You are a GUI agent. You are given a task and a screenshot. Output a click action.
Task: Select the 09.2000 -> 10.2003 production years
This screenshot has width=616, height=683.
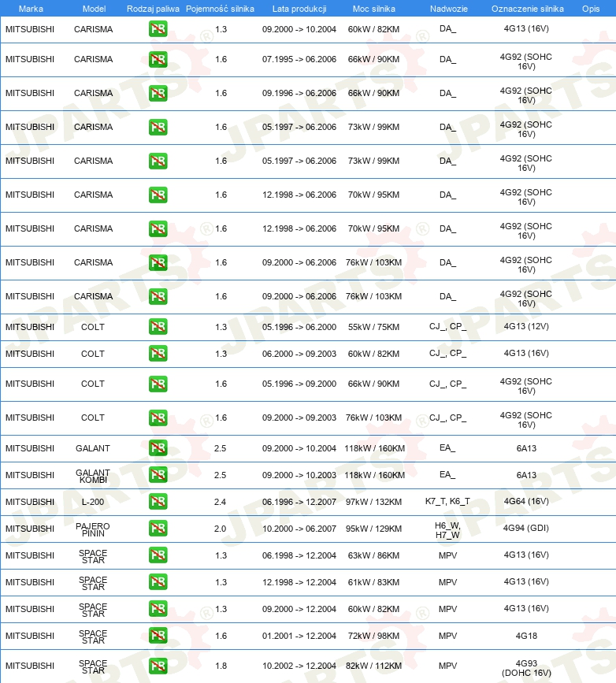click(299, 475)
